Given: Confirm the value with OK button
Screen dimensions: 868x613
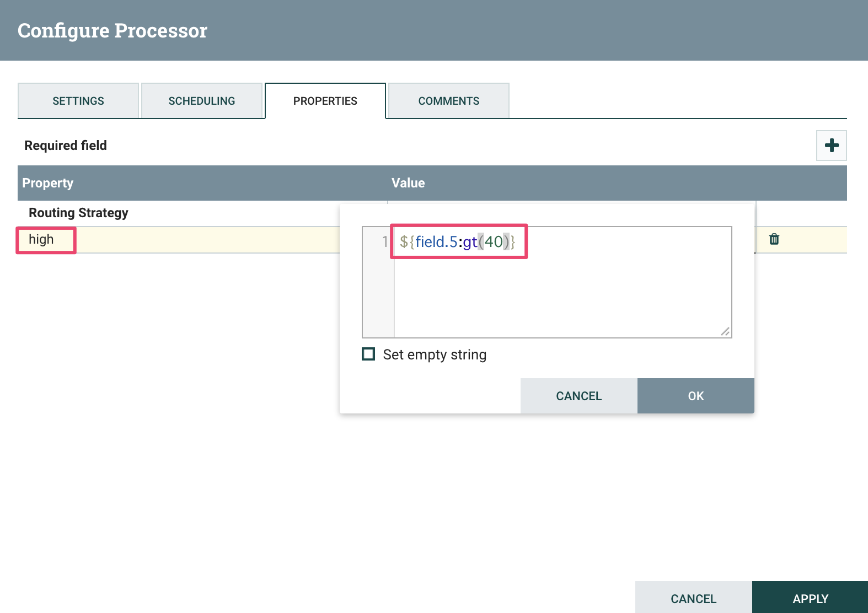Looking at the screenshot, I should pyautogui.click(x=696, y=396).
